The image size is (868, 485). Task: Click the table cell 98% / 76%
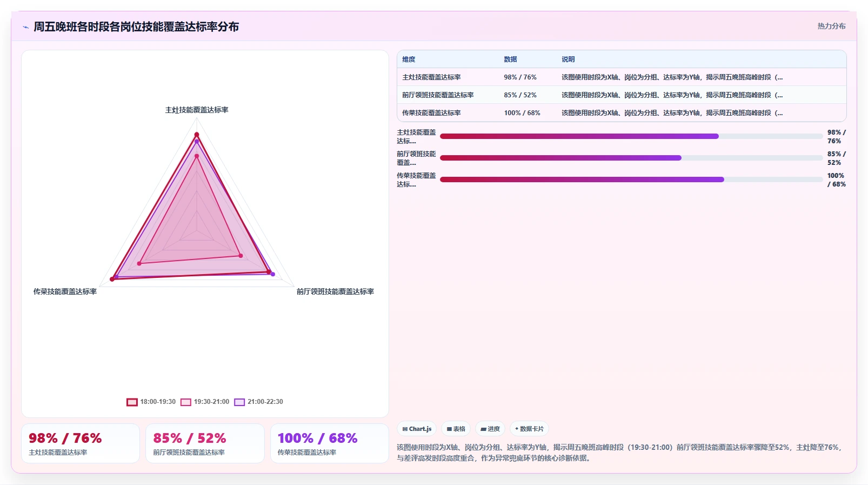[520, 77]
